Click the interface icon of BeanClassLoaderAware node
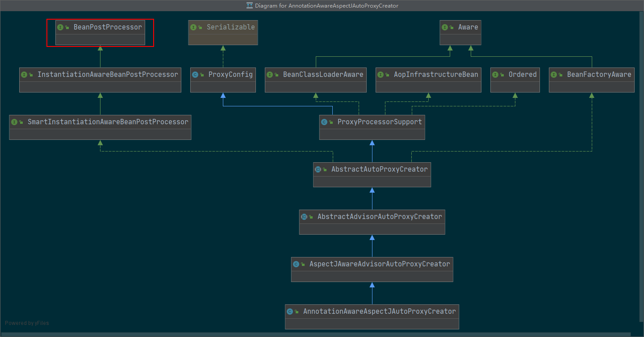Viewport: 644px width, 337px height. tap(270, 75)
